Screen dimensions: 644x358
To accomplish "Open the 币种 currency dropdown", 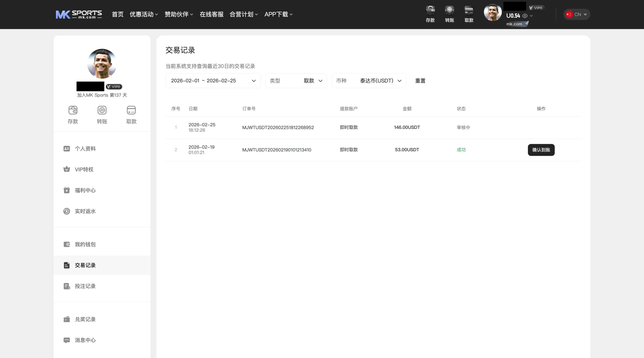I will click(x=369, y=81).
